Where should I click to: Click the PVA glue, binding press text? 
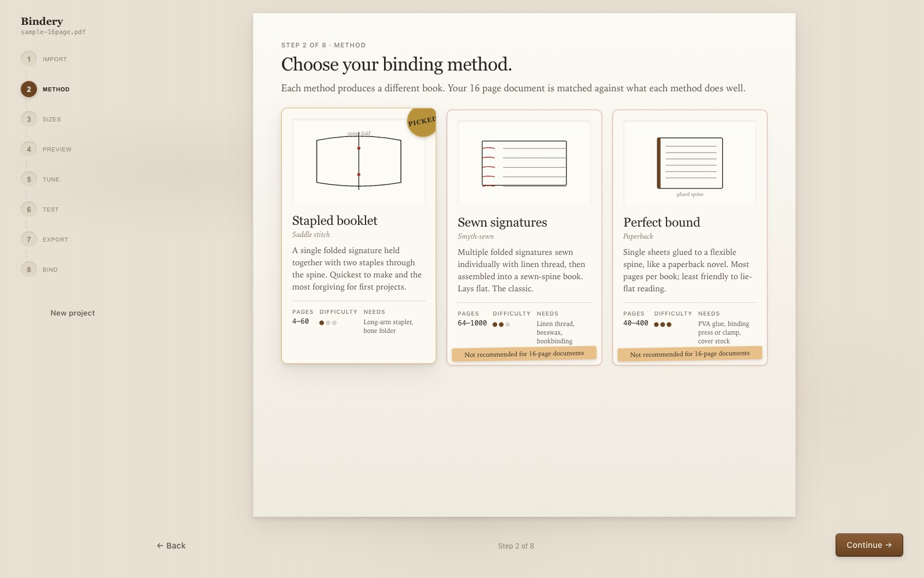point(724,332)
